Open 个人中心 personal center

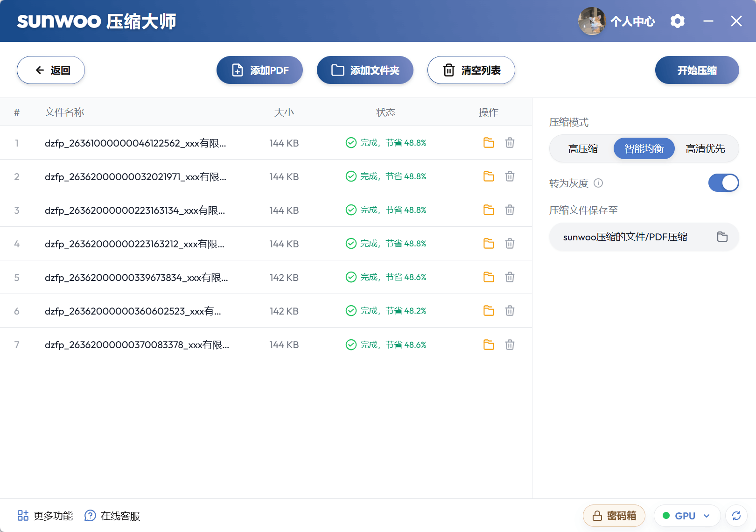pyautogui.click(x=633, y=21)
